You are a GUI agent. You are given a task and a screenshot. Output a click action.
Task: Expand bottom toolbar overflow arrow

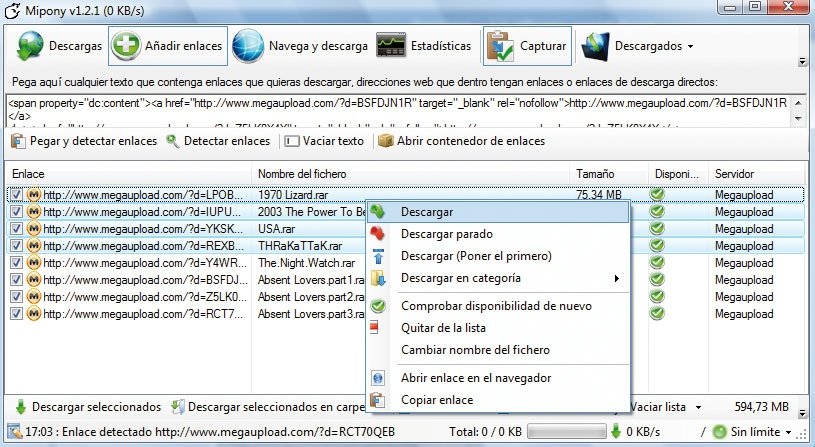point(802,413)
